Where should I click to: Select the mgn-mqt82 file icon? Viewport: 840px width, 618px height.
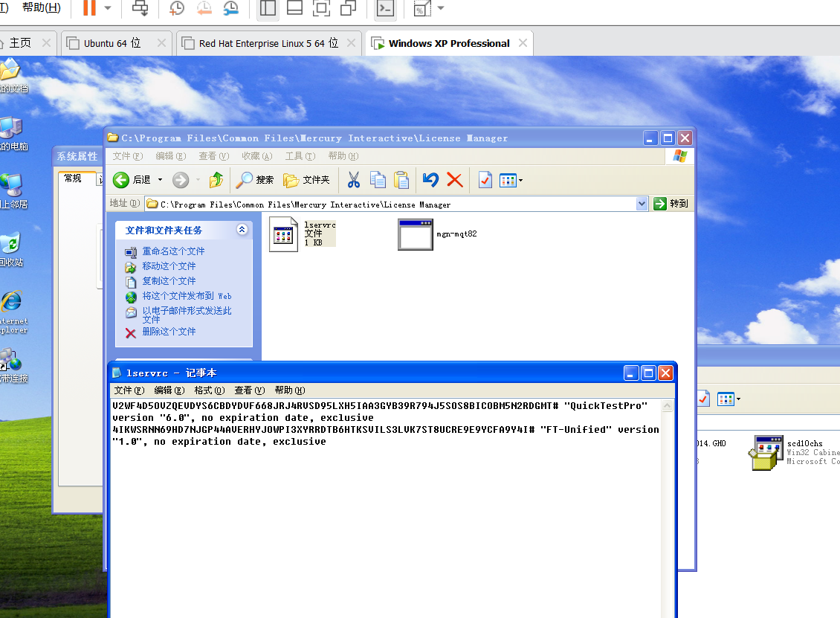[x=416, y=234]
